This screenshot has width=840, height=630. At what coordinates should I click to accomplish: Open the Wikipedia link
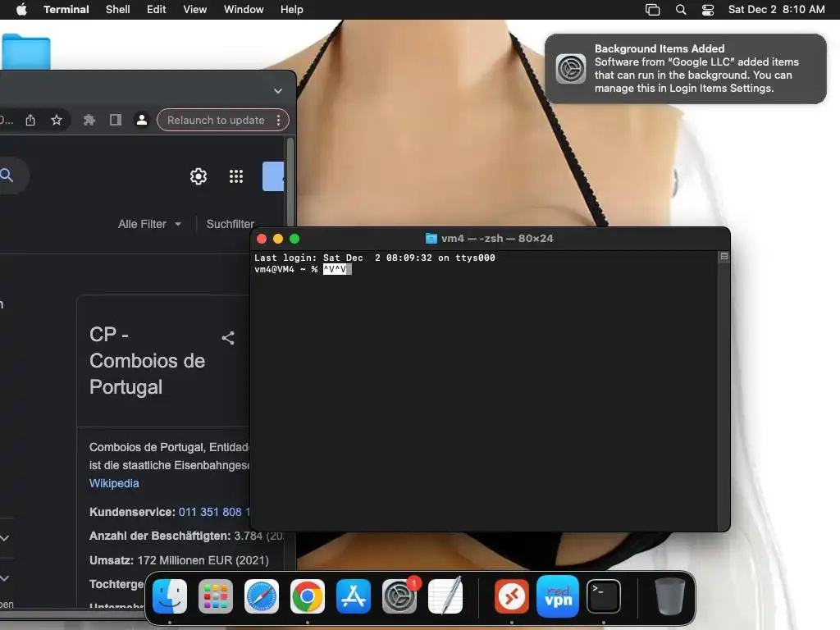[114, 483]
